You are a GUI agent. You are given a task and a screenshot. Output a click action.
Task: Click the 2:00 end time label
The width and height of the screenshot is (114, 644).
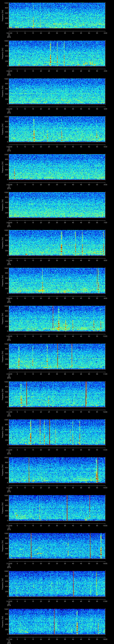[105, 33]
